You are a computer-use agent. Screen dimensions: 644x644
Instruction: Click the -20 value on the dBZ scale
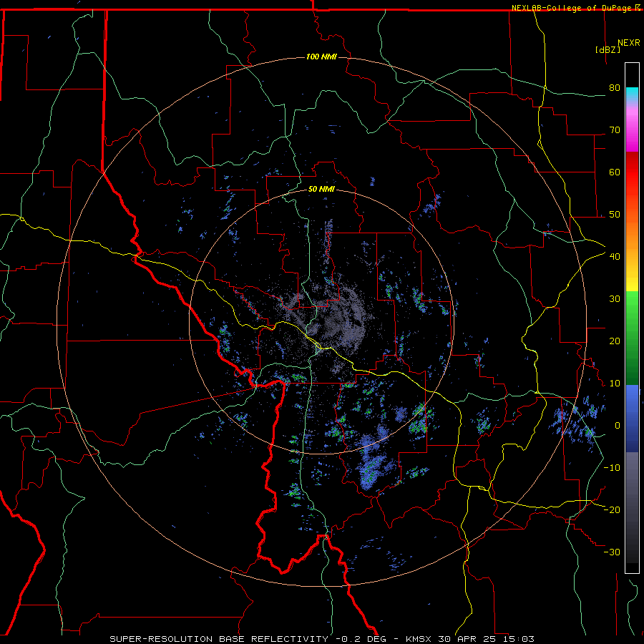[612, 510]
